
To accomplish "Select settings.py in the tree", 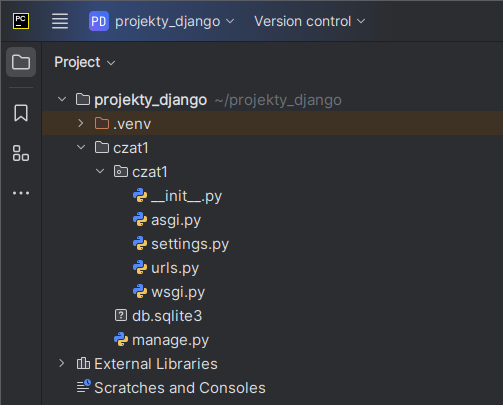I will click(x=190, y=244).
